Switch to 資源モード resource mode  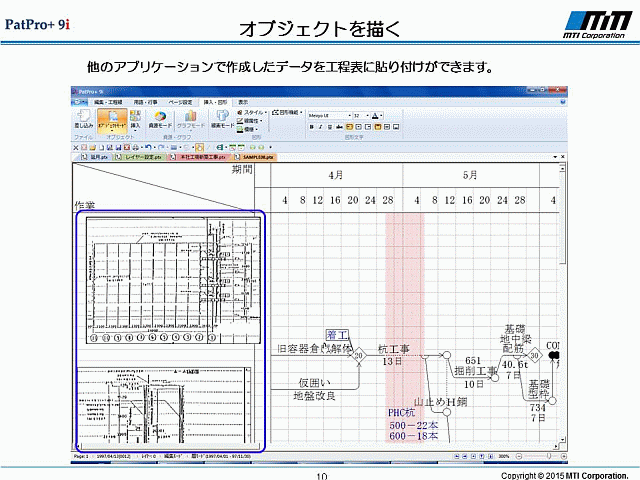coord(160,119)
